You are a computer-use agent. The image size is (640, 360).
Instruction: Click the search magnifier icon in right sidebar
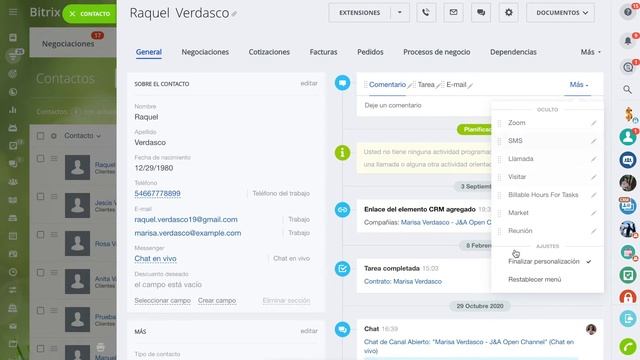[x=627, y=89]
